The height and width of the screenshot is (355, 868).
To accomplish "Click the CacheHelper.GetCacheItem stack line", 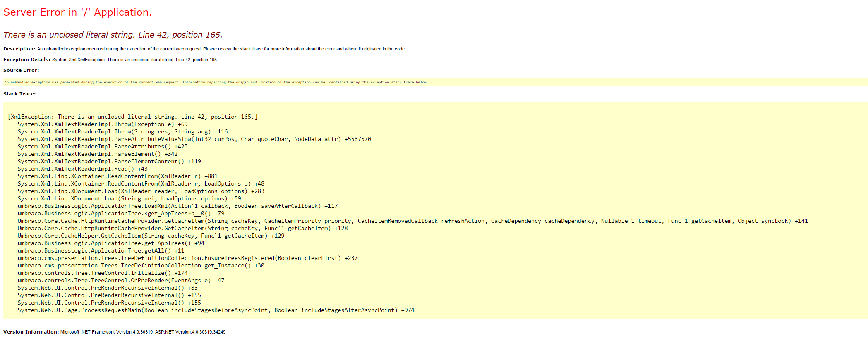I will [151, 236].
